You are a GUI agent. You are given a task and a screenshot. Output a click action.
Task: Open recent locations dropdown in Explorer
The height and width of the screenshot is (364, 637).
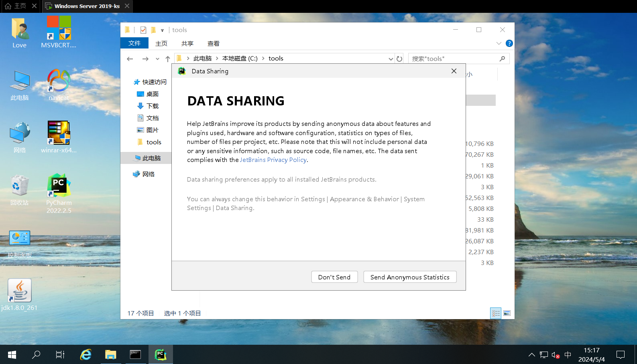click(x=157, y=59)
